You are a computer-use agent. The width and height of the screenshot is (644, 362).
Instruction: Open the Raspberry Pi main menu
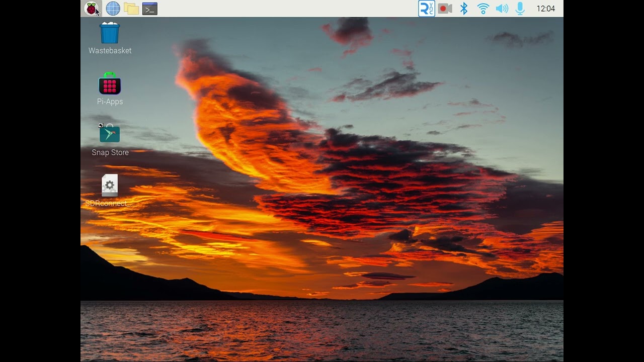[91, 9]
